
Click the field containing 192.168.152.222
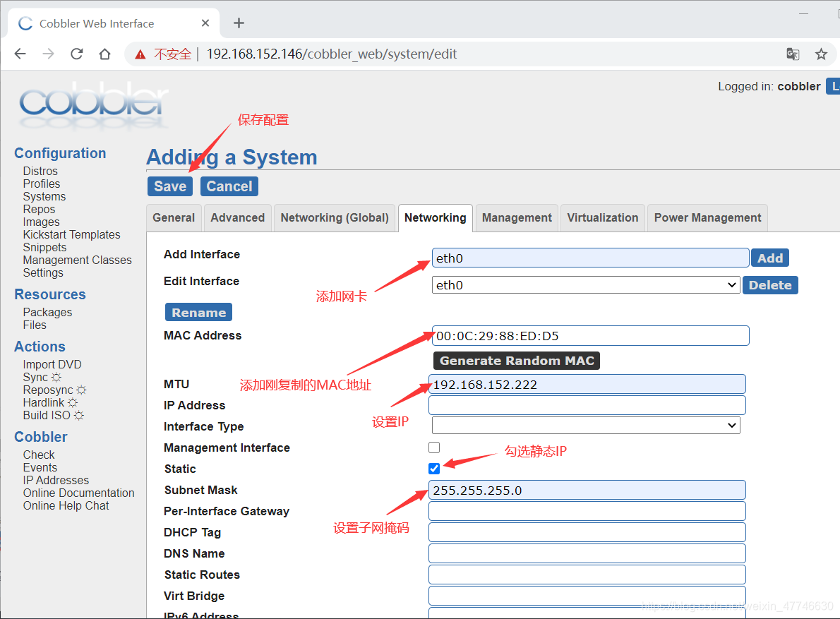(587, 385)
